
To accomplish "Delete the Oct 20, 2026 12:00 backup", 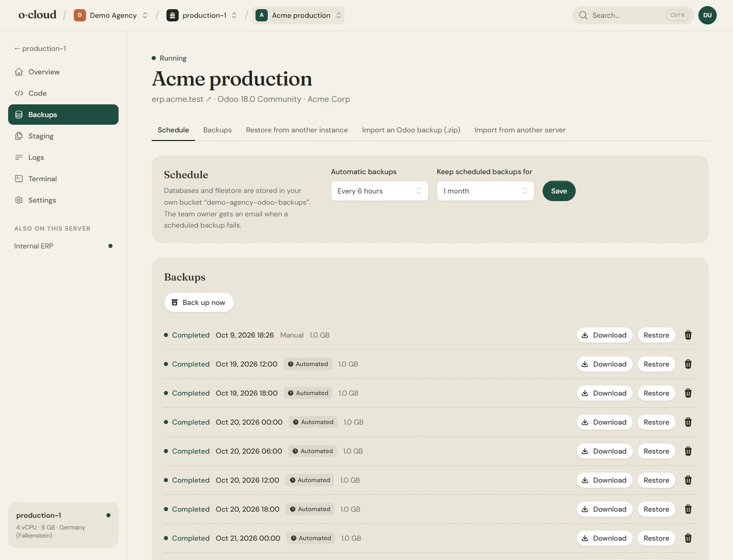I will pos(688,480).
